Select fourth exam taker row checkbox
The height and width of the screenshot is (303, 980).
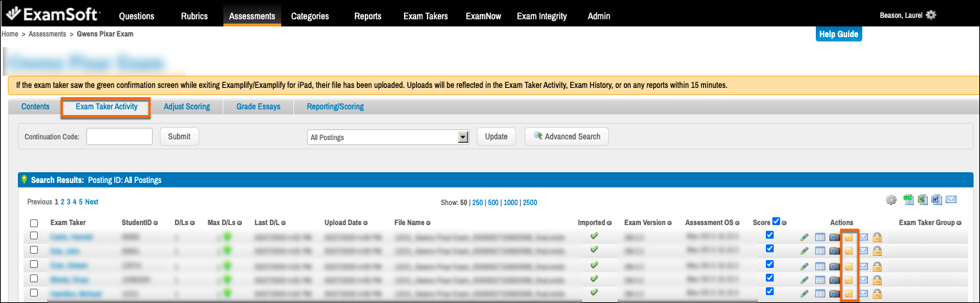tap(34, 279)
